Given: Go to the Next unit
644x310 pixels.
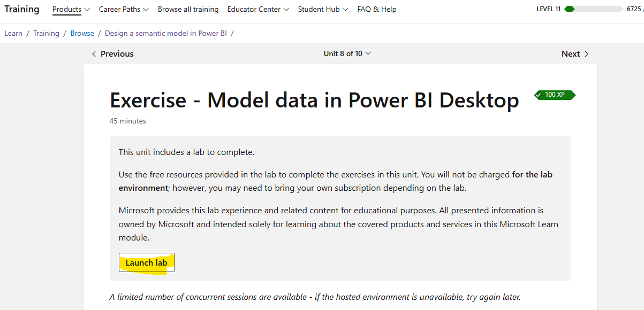Looking at the screenshot, I should tap(575, 53).
